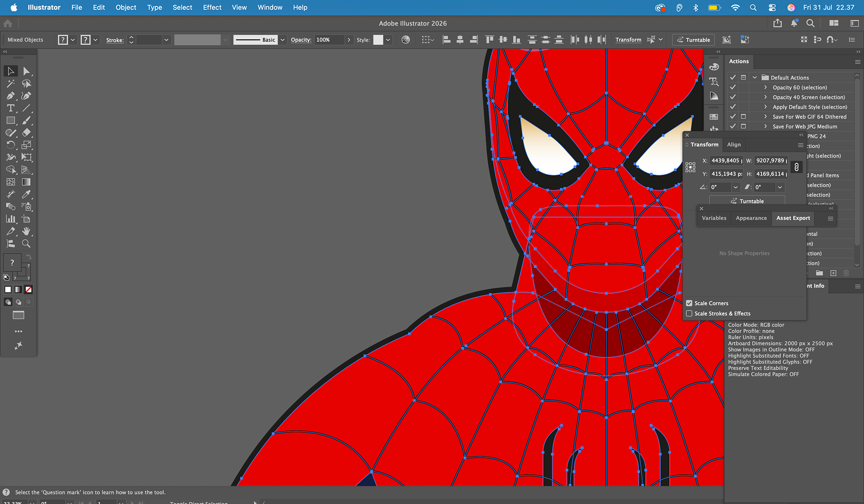Select the Shape Builder tool
Viewport: 864px width, 504px height.
click(x=11, y=169)
